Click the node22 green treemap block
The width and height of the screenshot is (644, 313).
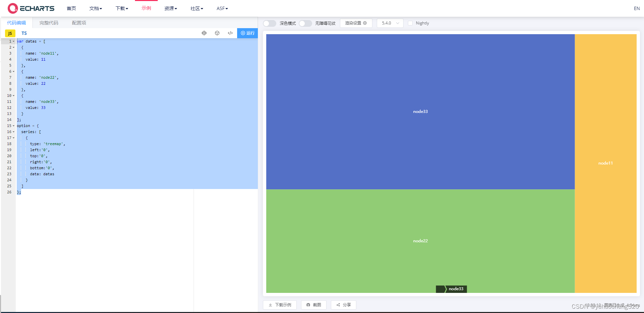[420, 241]
